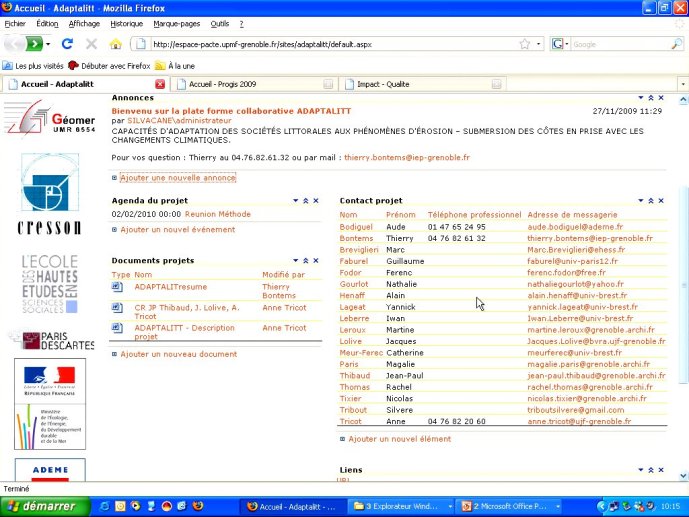The image size is (689, 517).
Task: Collapse the Documents projets web part
Action: tap(306, 260)
